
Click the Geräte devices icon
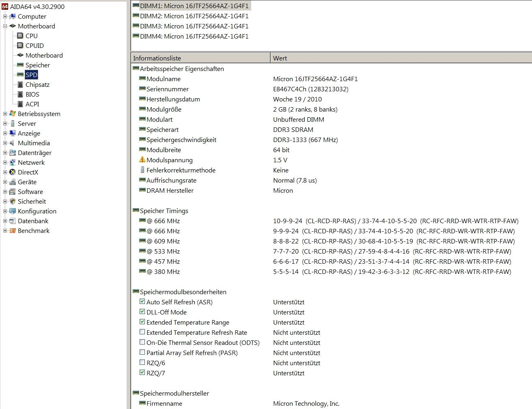pos(13,182)
